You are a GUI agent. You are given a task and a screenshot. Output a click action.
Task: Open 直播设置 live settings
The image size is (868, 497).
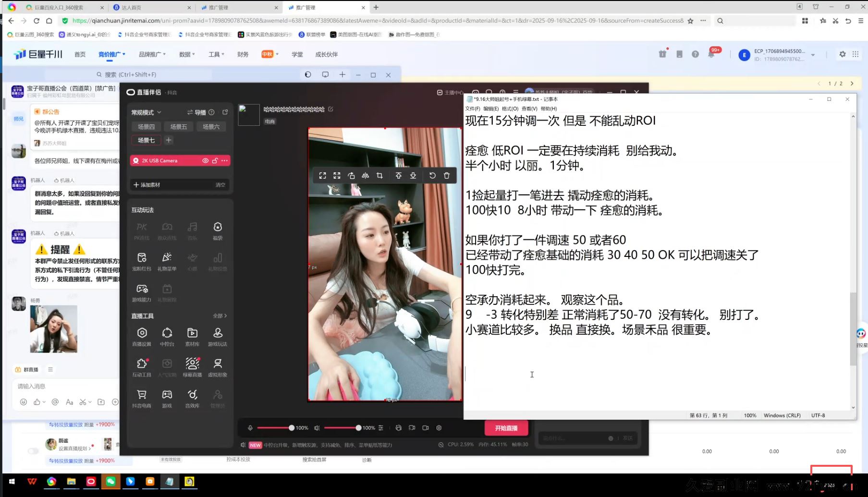142,336
